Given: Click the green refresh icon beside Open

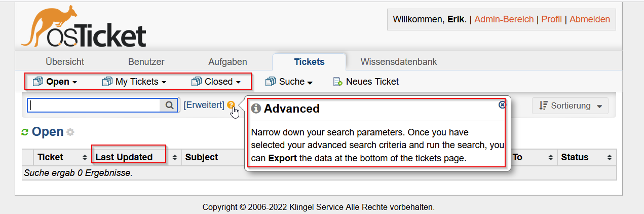Looking at the screenshot, I should click(x=24, y=132).
